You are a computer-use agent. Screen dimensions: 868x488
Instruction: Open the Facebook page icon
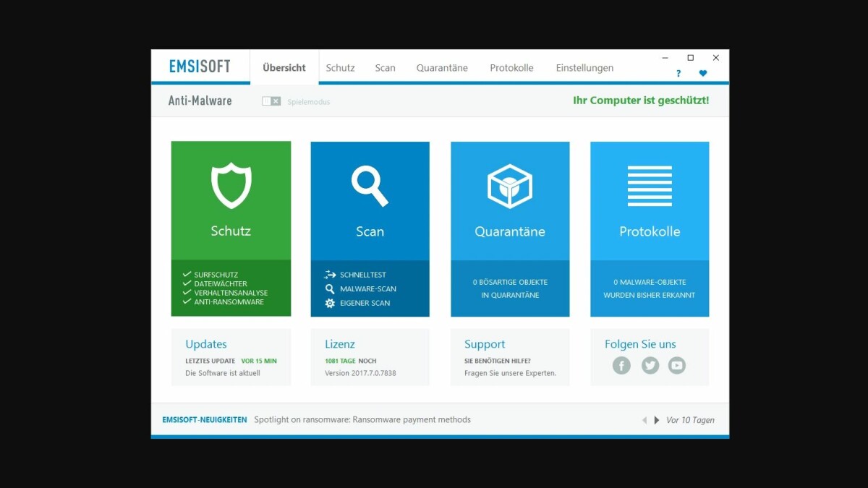click(621, 366)
